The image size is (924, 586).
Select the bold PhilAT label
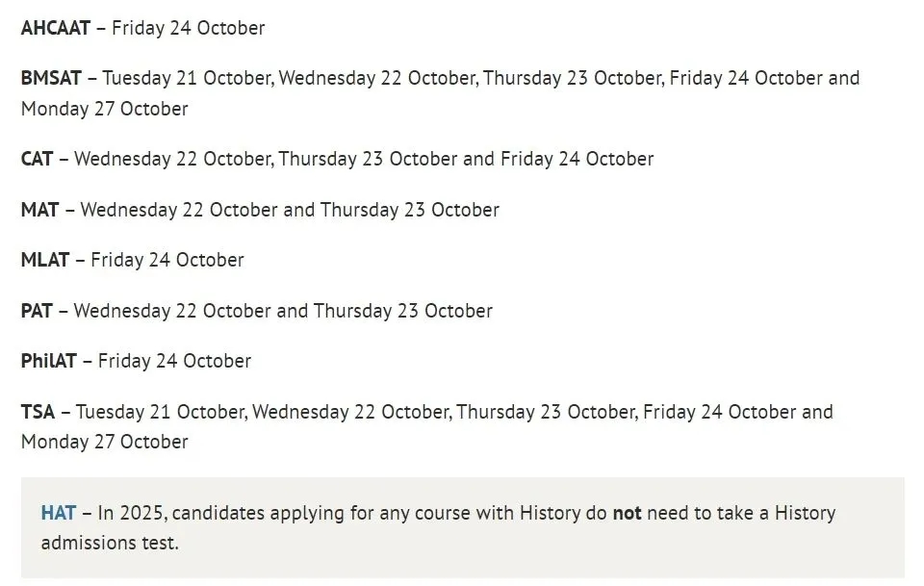pos(48,361)
